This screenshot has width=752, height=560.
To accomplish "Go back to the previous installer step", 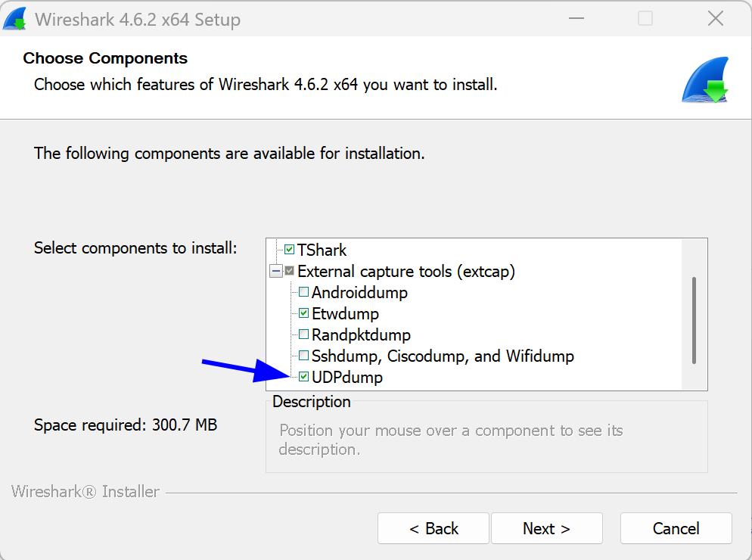I will tap(433, 528).
